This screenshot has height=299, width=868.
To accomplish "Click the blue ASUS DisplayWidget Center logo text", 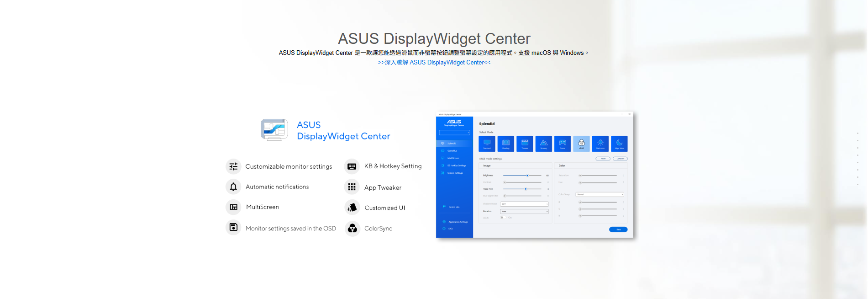I will coord(343,131).
